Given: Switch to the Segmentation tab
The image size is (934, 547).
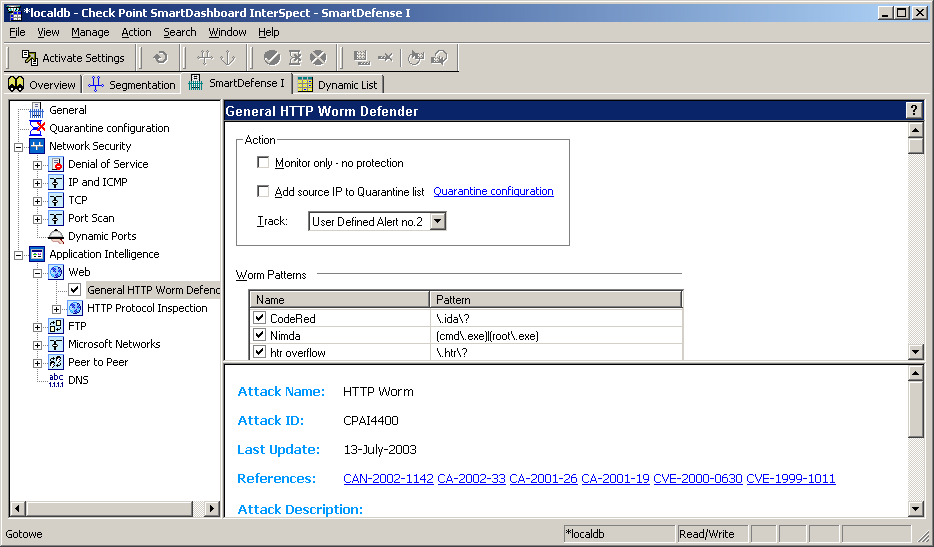Looking at the screenshot, I should click(132, 85).
